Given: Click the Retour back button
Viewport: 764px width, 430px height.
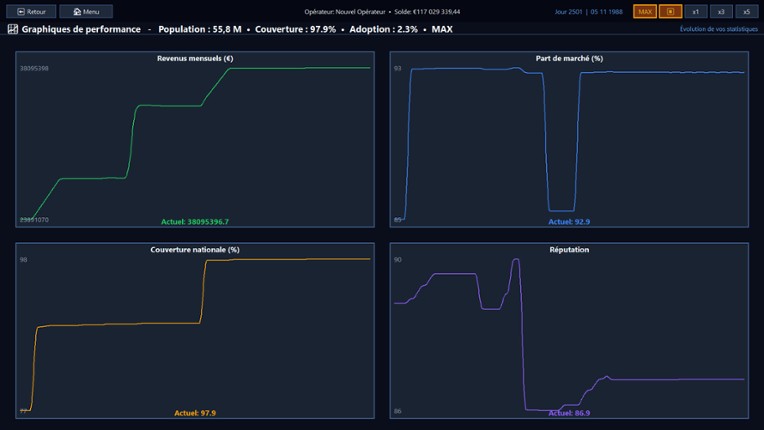Looking at the screenshot, I should pos(30,11).
